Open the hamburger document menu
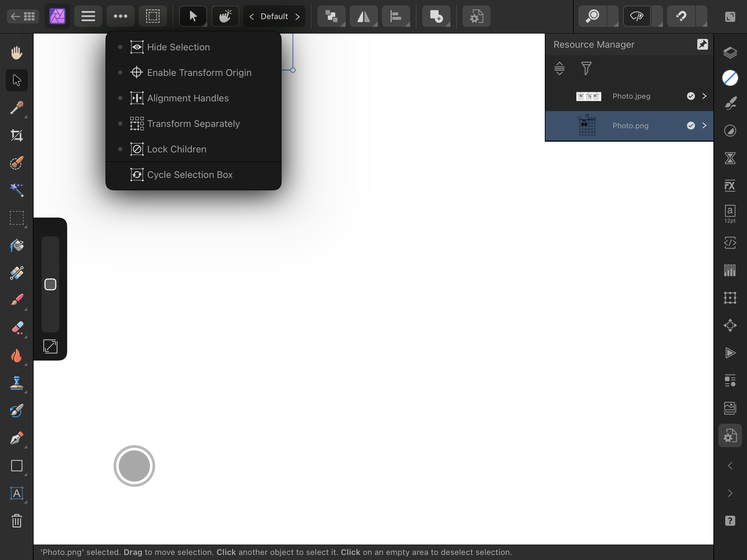This screenshot has width=747, height=560. [88, 16]
